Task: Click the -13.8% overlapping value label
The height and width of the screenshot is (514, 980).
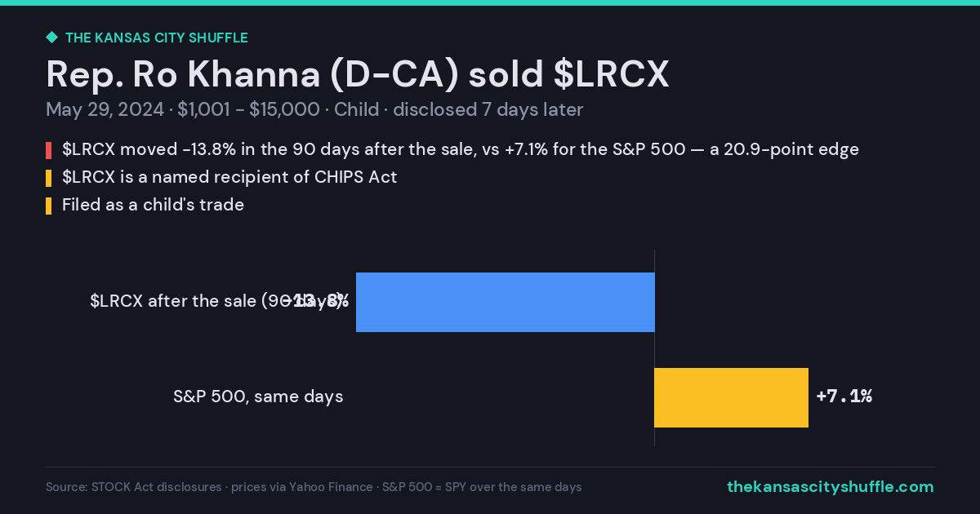Action: (318, 301)
